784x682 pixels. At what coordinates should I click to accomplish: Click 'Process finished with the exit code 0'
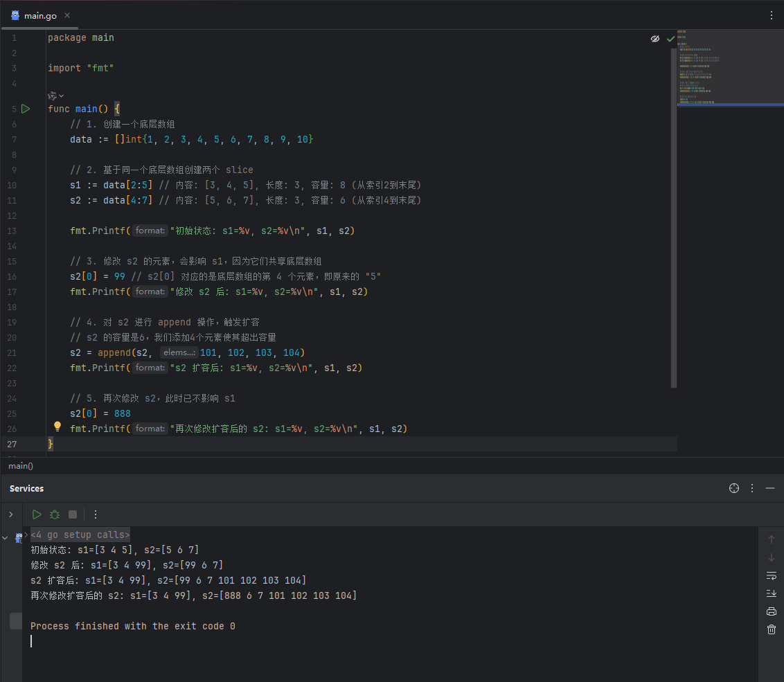[132, 626]
